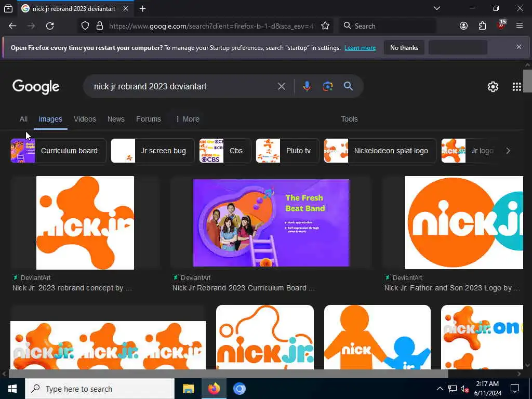Reload the page with the refresh icon
532x399 pixels.
point(50,26)
